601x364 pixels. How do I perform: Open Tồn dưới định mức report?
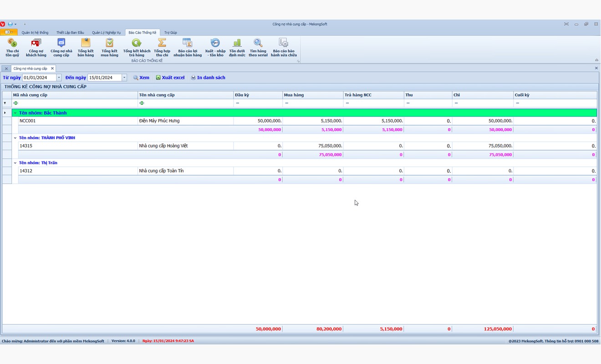click(x=237, y=47)
